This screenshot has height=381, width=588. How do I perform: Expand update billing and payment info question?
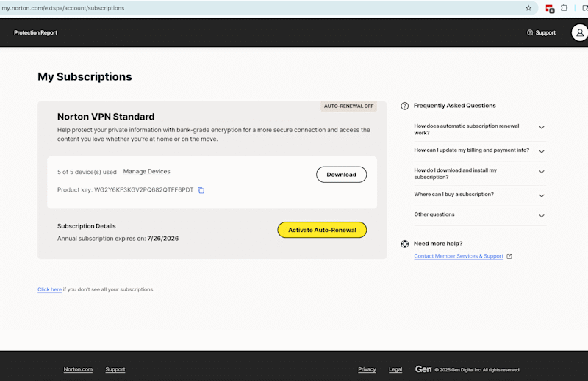pyautogui.click(x=480, y=150)
